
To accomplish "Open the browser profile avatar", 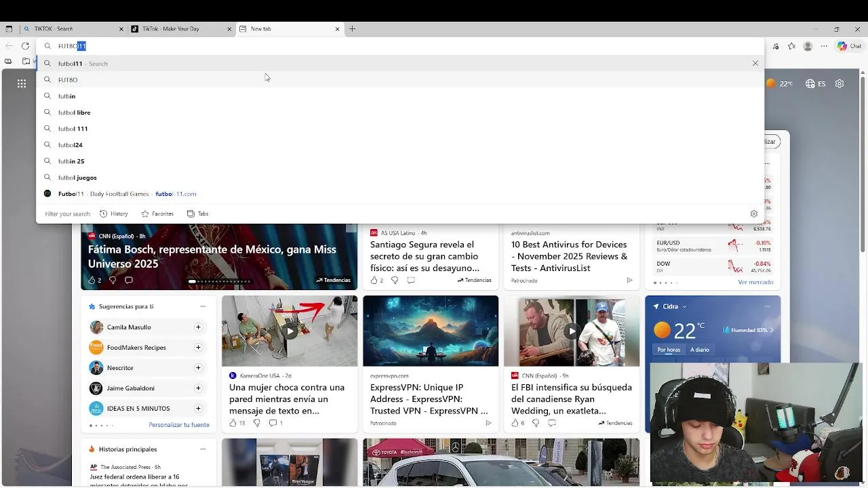I will [x=808, y=46].
